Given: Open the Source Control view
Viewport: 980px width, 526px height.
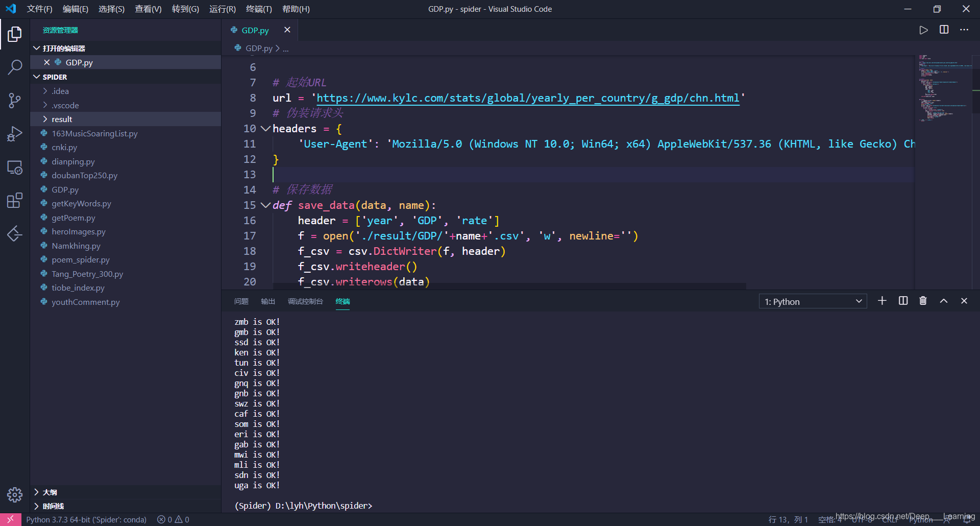Looking at the screenshot, I should (15, 101).
